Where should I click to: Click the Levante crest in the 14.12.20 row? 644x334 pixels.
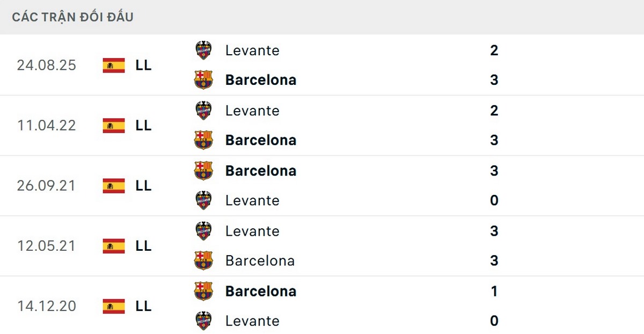(203, 321)
